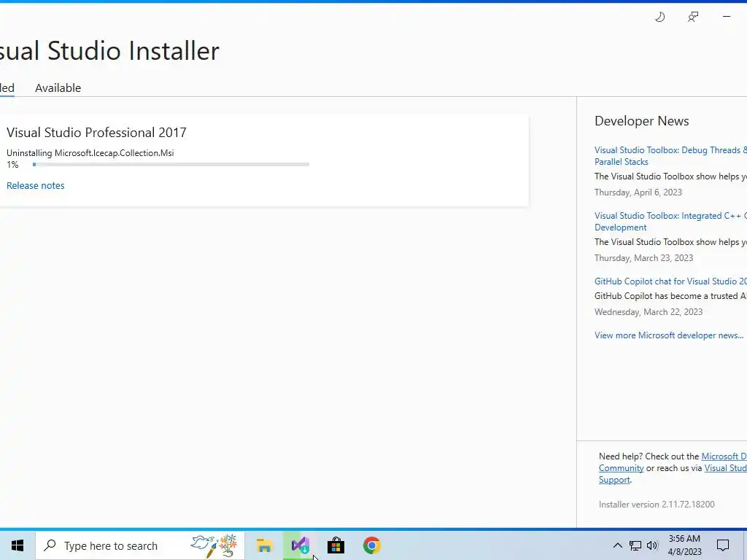Click the Thursday, April 6, 2023 date
The width and height of the screenshot is (747, 560).
click(638, 192)
